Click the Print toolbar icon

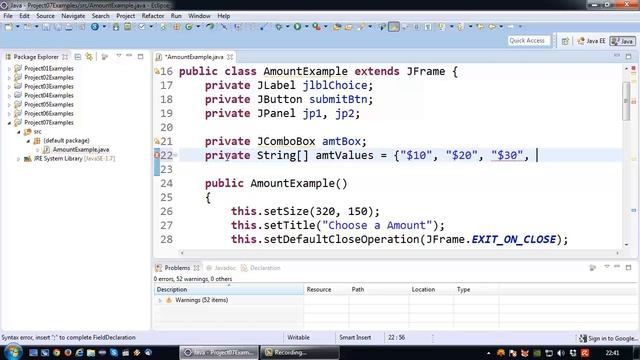pyautogui.click(x=69, y=27)
